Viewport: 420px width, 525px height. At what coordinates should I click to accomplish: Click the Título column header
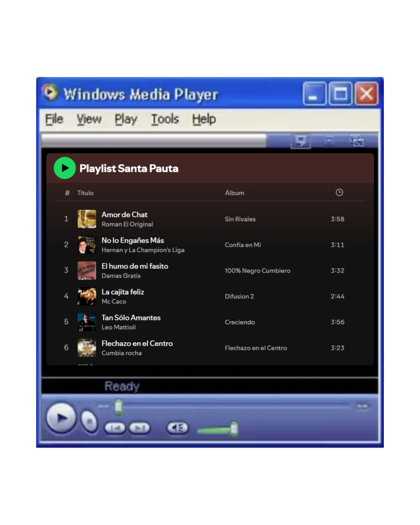[x=85, y=193]
